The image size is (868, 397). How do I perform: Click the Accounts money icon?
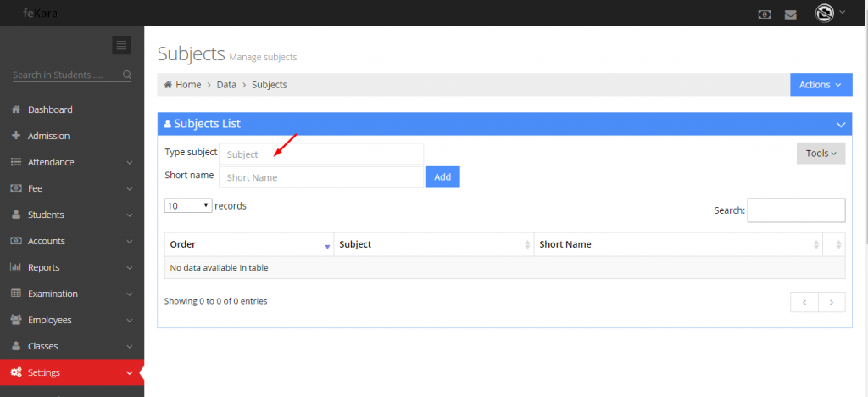[16, 241]
